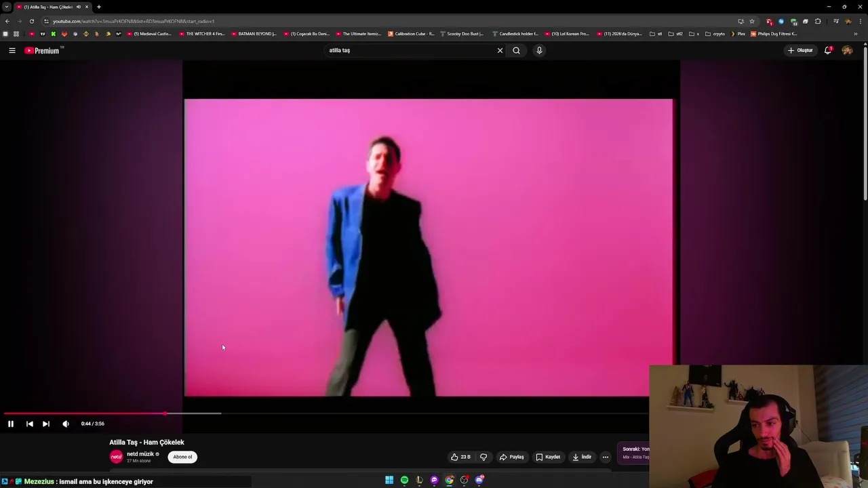Open Chrome profile avatar in toolbar
Image resolution: width=868 pixels, height=488 pixels.
[848, 21]
